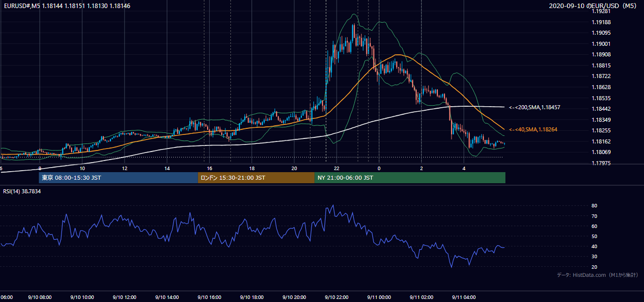
Task: Click price axis value 1.18069
Action: (x=602, y=153)
